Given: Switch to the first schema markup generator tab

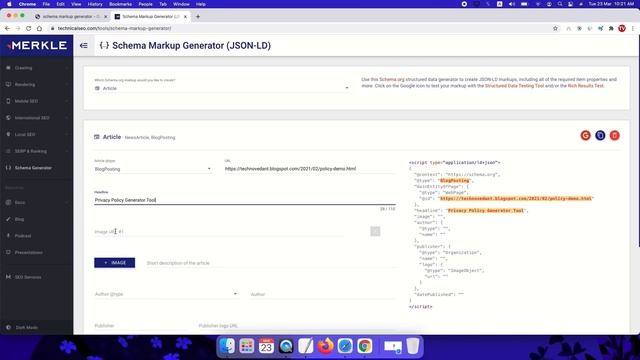Looking at the screenshot, I should tap(70, 17).
